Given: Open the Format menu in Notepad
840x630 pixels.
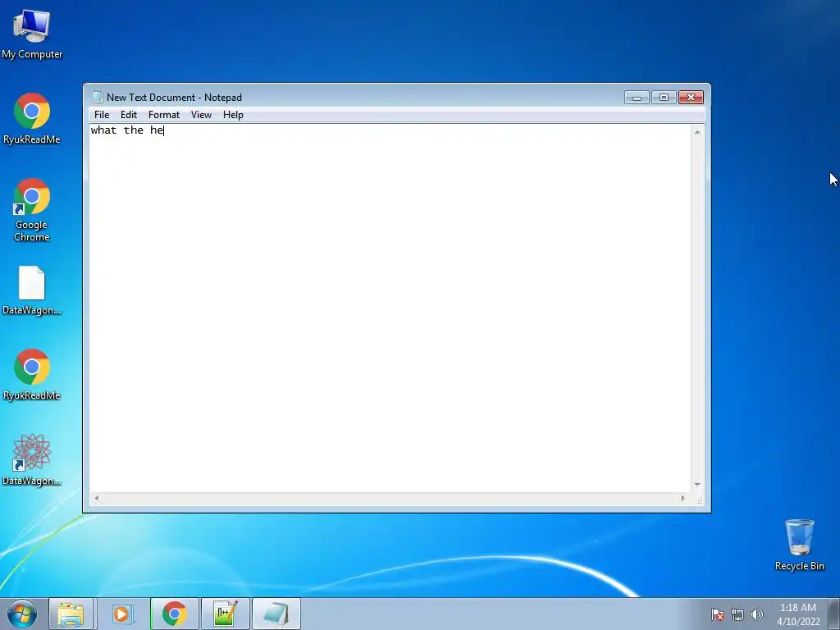Looking at the screenshot, I should 164,115.
